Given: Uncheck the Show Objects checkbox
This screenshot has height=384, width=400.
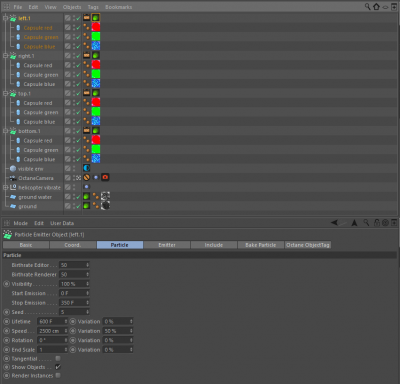Looking at the screenshot, I should coord(58,367).
